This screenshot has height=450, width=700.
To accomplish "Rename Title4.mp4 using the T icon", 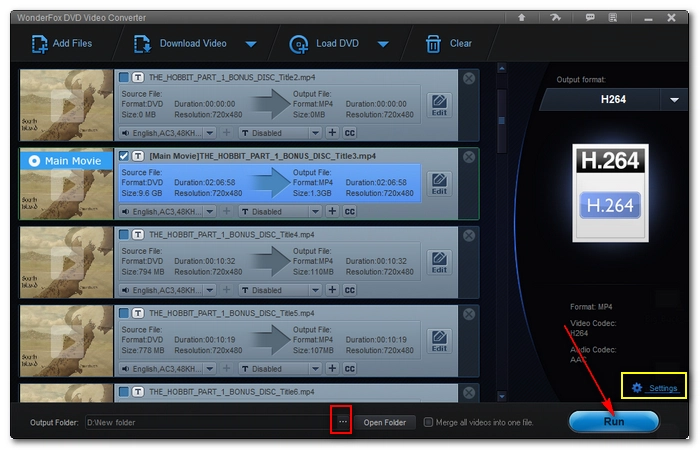I will tap(138, 234).
